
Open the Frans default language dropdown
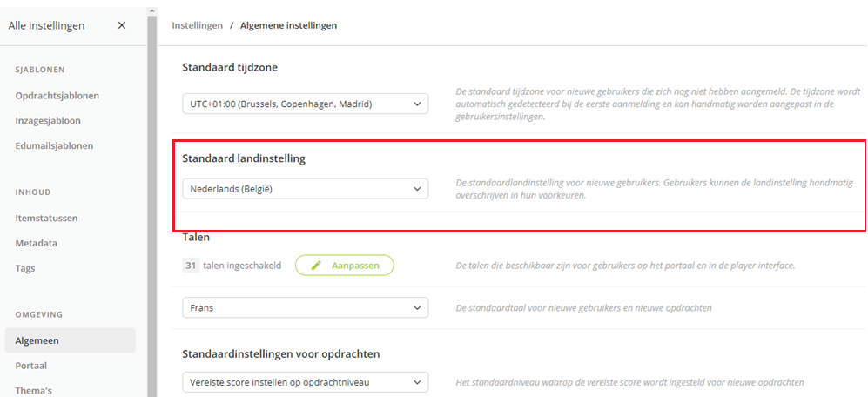click(306, 308)
